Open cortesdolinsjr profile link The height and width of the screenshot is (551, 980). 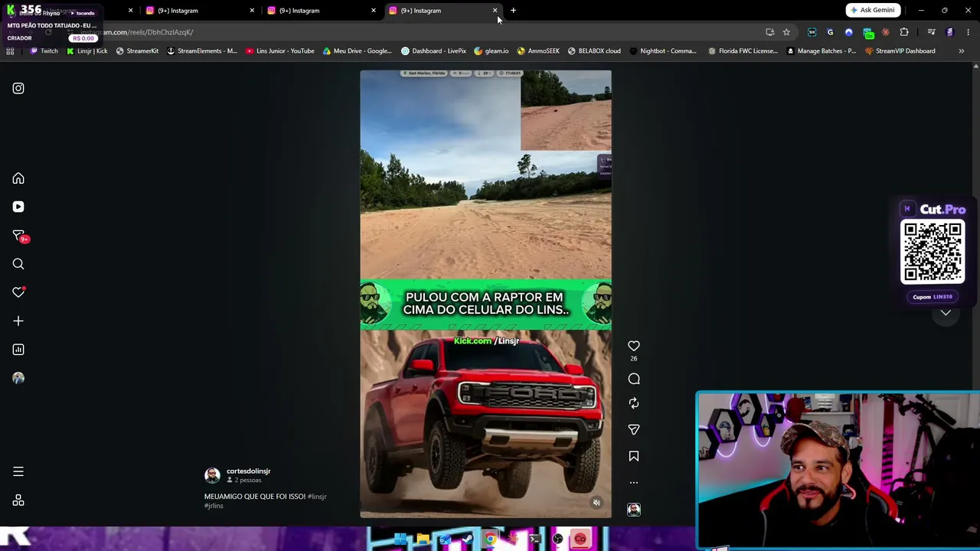[248, 471]
